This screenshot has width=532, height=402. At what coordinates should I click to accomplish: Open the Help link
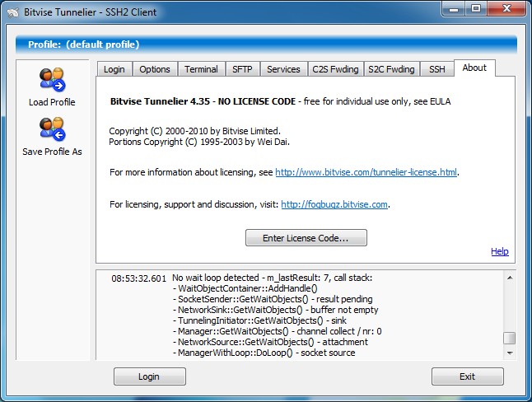point(499,251)
